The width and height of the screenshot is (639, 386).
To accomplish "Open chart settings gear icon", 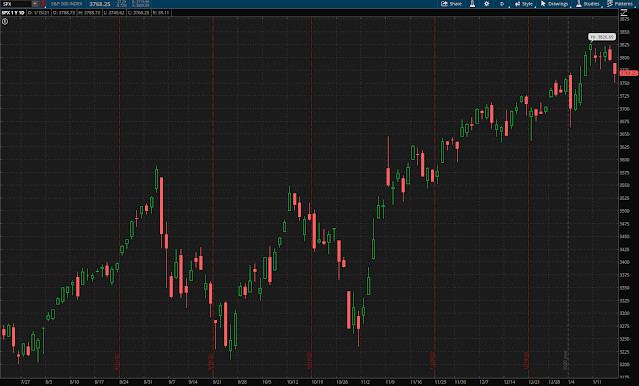I will point(487,4).
